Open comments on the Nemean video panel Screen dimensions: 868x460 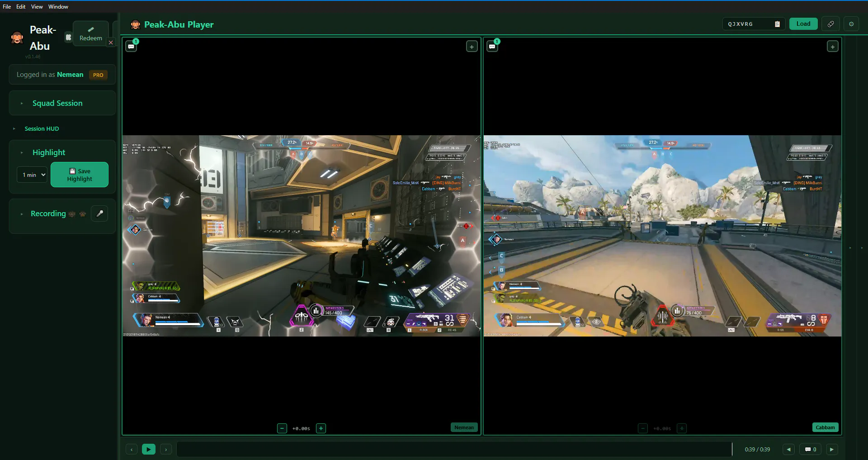pos(131,46)
